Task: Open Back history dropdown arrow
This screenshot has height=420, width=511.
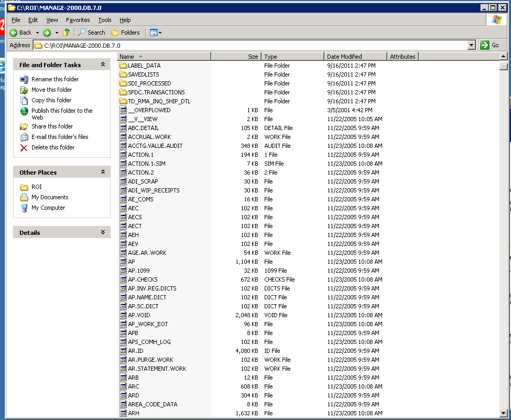Action: [x=37, y=33]
